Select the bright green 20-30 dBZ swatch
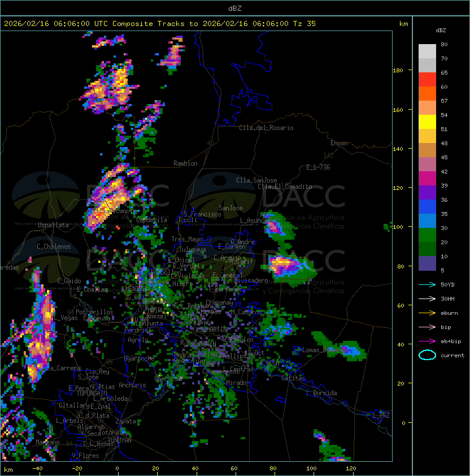This screenshot has height=476, width=470. 427,235
